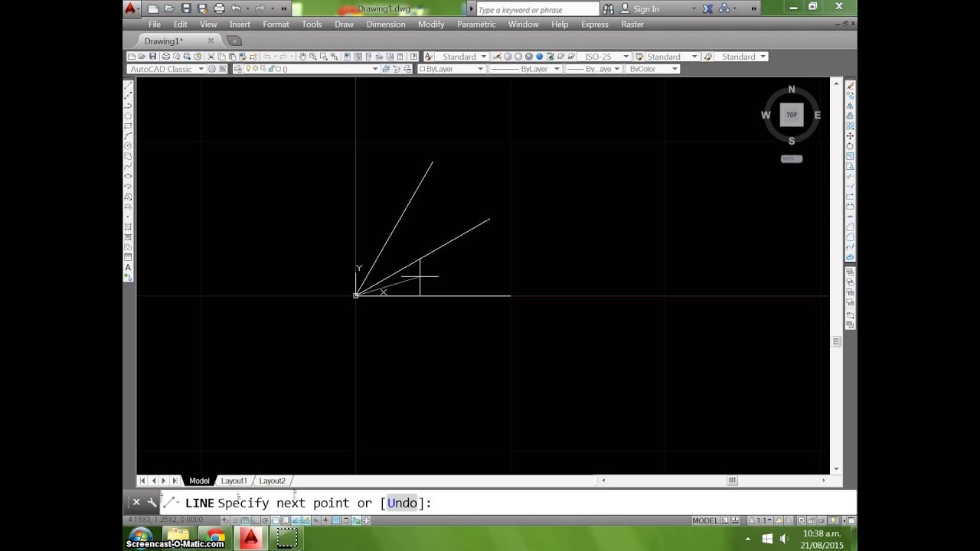The height and width of the screenshot is (551, 980).
Task: Open the Draw menu
Action: pos(344,24)
